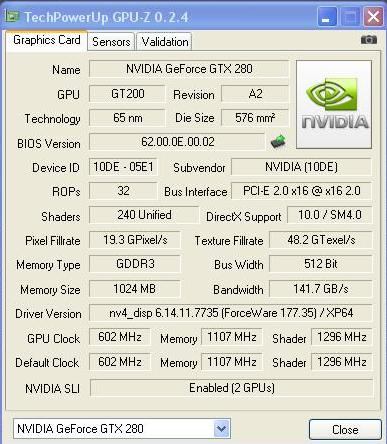Click the GPU field showing GT200
The image size is (387, 444).
click(x=127, y=94)
